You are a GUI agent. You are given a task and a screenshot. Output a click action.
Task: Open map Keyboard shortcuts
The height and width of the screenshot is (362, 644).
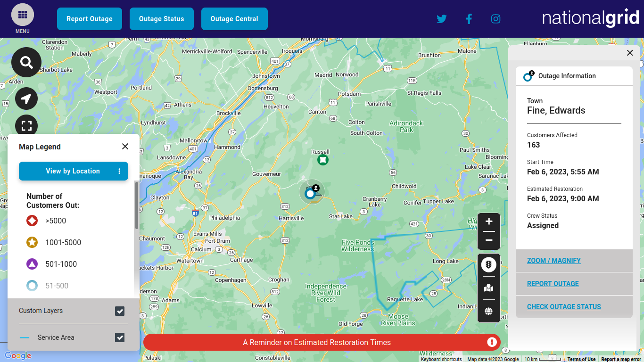point(441,359)
